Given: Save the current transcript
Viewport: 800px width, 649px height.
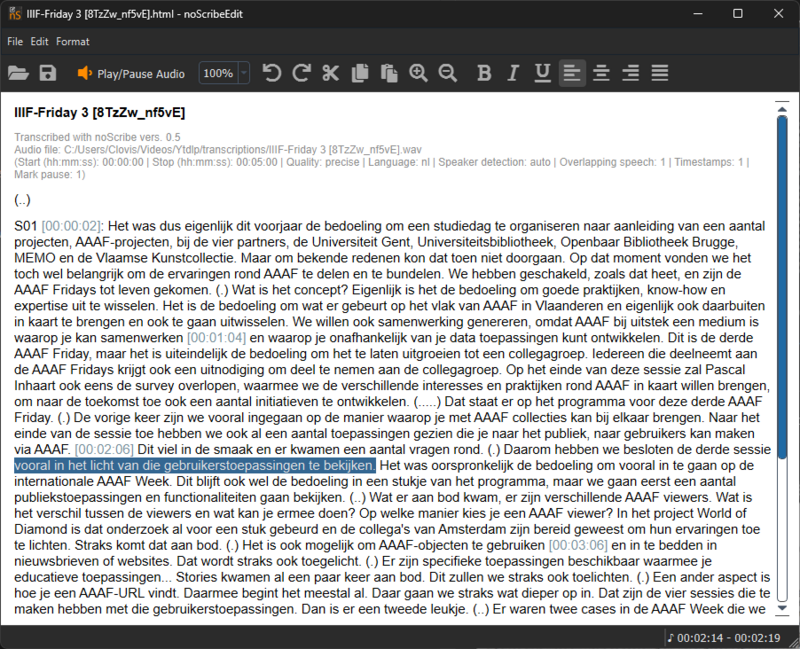Looking at the screenshot, I should 49,72.
